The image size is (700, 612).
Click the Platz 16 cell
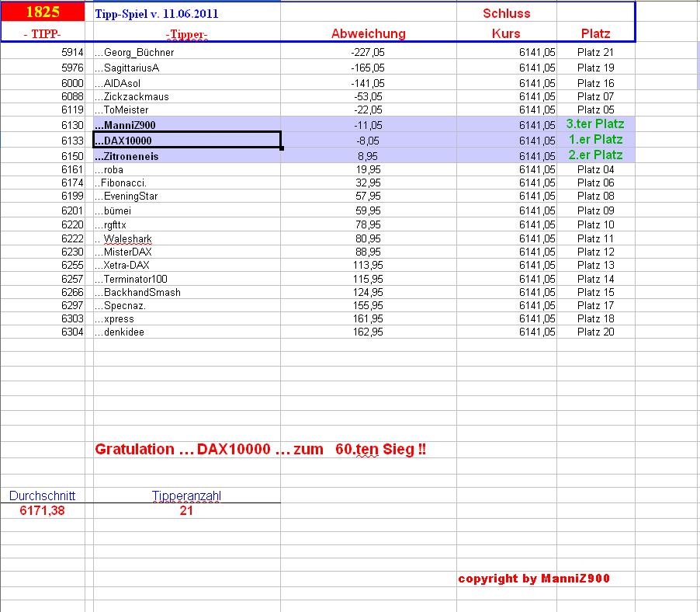(x=595, y=84)
